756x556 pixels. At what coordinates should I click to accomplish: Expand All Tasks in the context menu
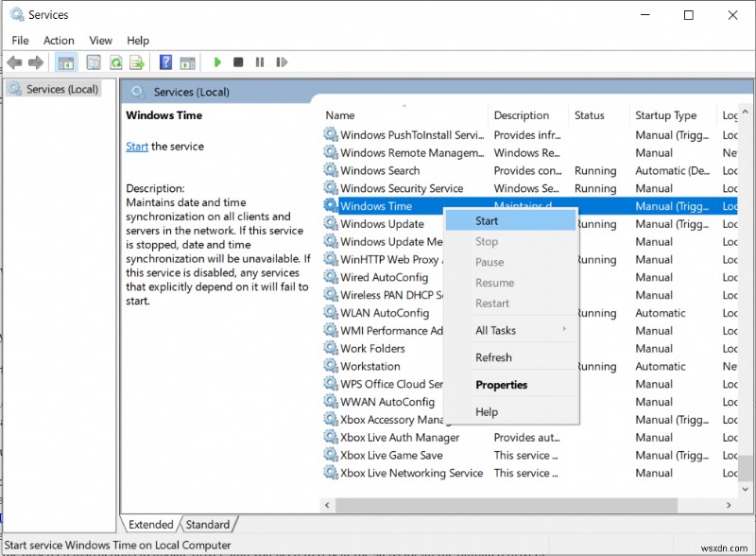(x=498, y=331)
